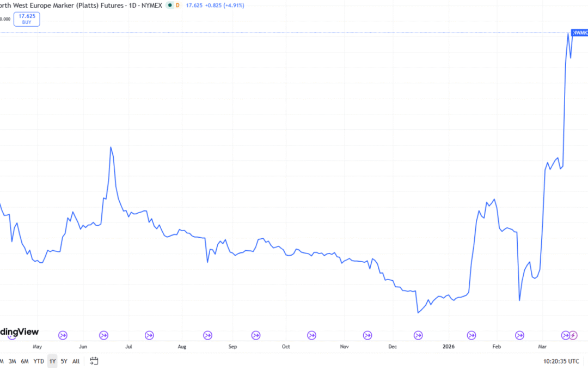
Task: Select the 3M time range
Action: click(x=12, y=361)
